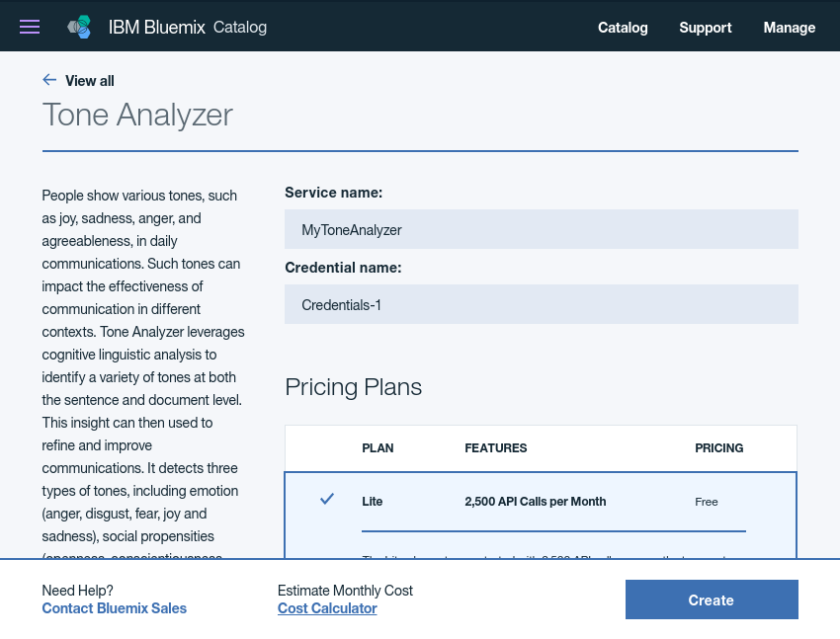840x639 pixels.
Task: Click the Estimate Monthly Cost label
Action: coord(345,591)
